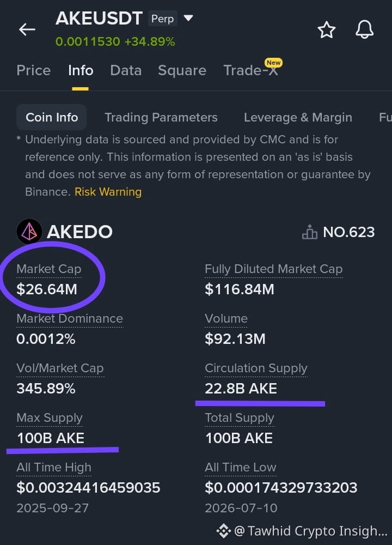Tap the Perp contract type badge
The width and height of the screenshot is (392, 545).
point(162,19)
